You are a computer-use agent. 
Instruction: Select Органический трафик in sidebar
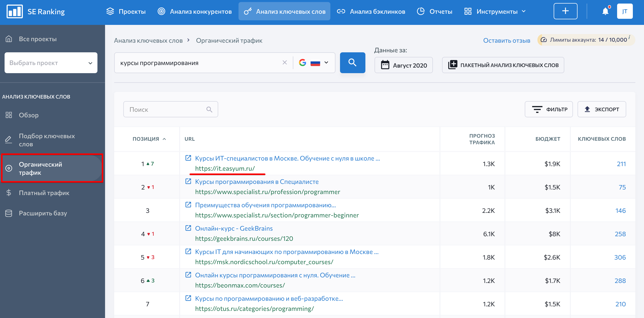[x=52, y=168]
